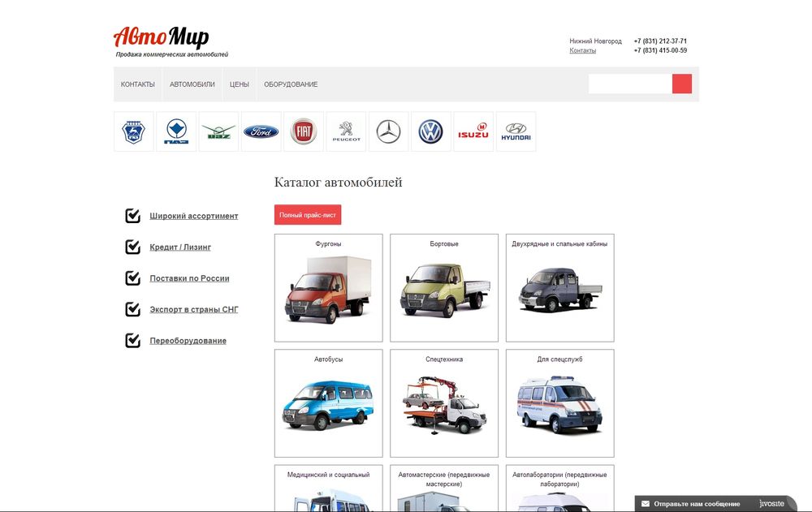The height and width of the screenshot is (512, 812).
Task: Open the Hyundai brand logo
Action: 516,131
